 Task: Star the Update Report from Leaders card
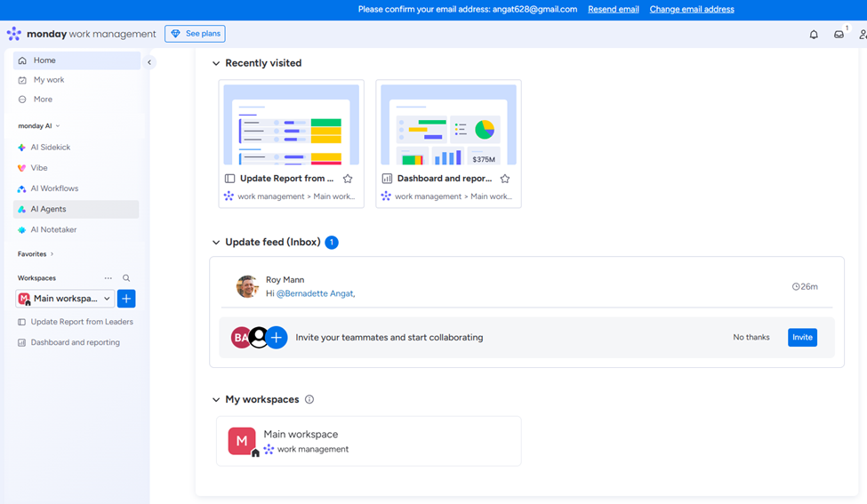[348, 179]
